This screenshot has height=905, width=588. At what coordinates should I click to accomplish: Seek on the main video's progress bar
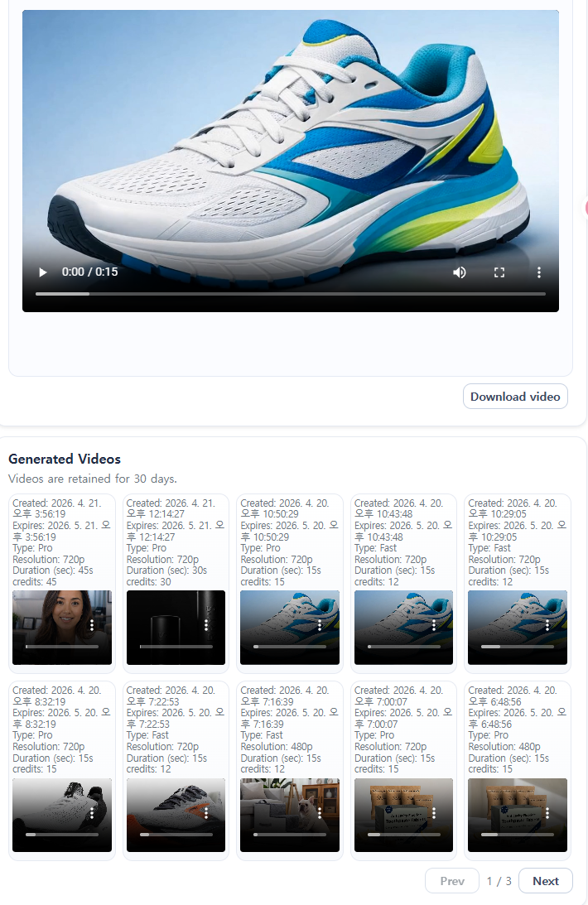pos(290,294)
